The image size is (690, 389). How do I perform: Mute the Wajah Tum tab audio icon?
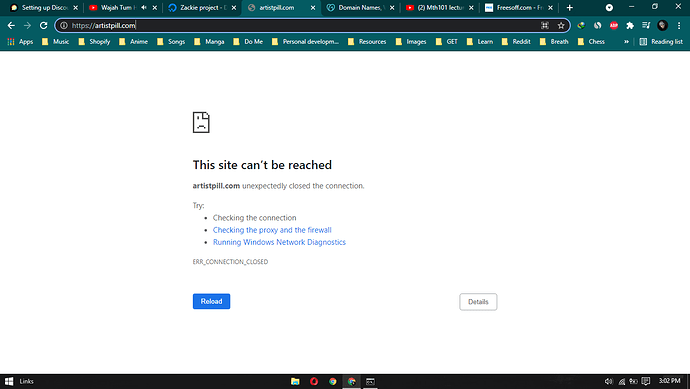click(144, 7)
